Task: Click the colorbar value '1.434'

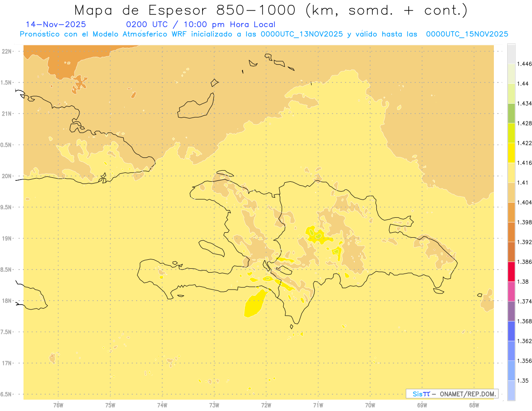Action: point(525,103)
